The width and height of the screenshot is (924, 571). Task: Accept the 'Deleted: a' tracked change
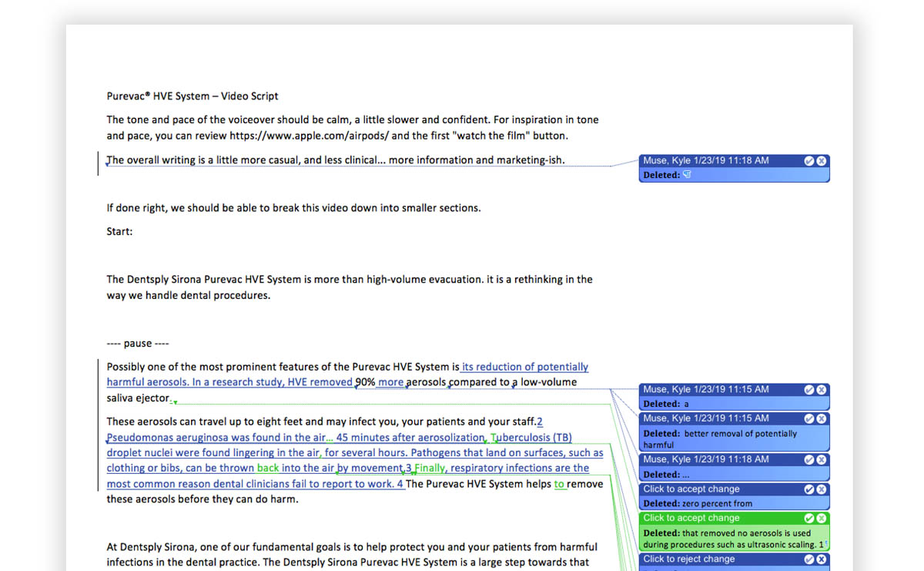[x=809, y=390]
